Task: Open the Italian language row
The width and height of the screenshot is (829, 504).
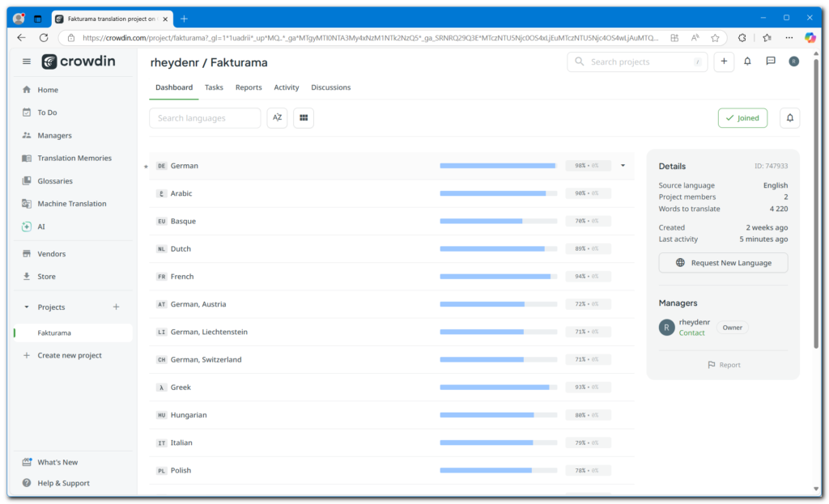Action: [391, 443]
